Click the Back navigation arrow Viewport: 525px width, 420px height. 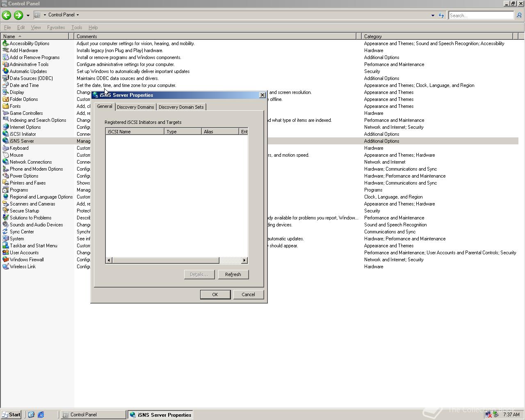[x=6, y=15]
